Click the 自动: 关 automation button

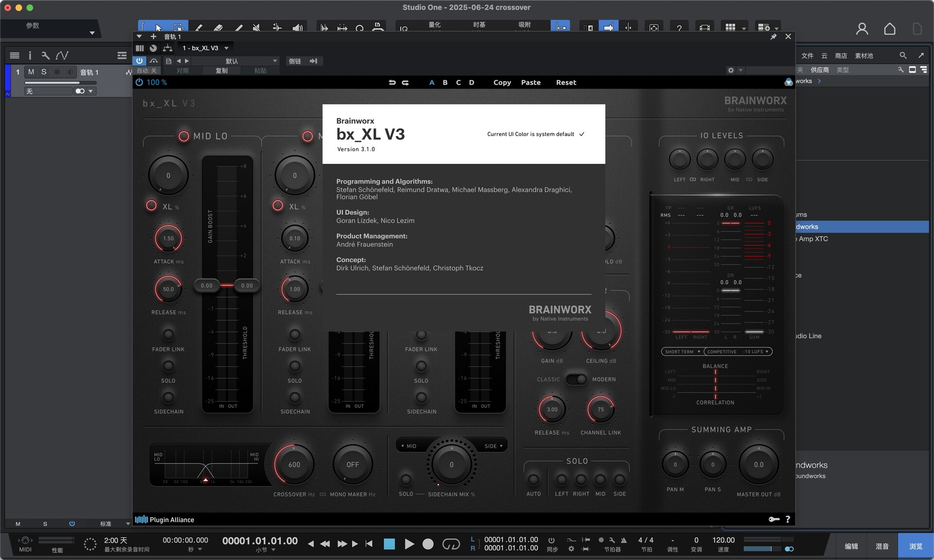pyautogui.click(x=146, y=70)
